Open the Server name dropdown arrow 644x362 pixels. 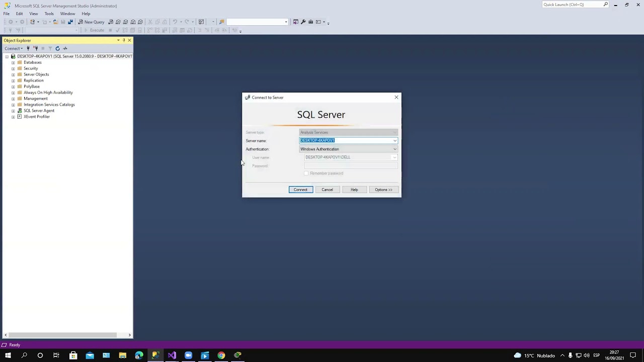pyautogui.click(x=395, y=141)
